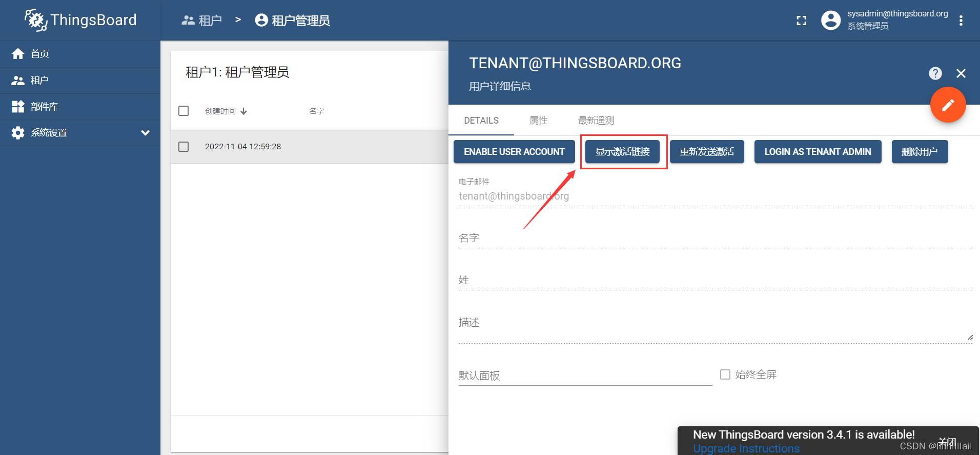Click 显示激活链接 button
Image resolution: width=980 pixels, height=455 pixels.
pos(622,152)
